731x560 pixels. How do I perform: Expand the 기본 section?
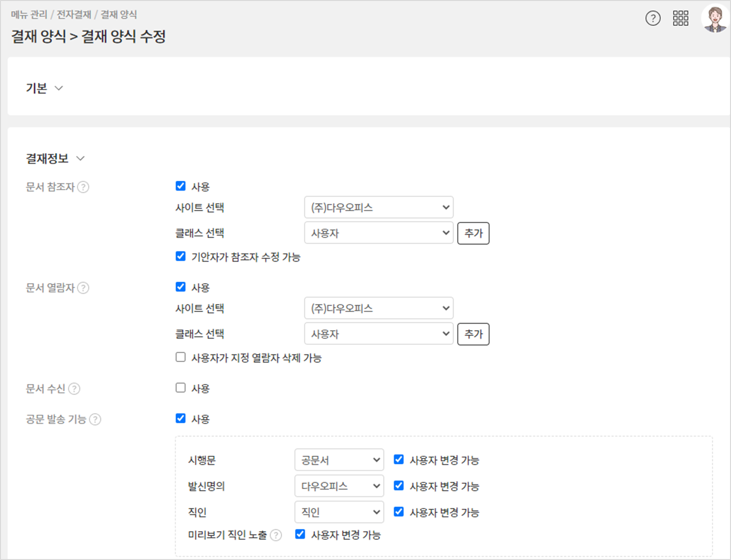58,88
